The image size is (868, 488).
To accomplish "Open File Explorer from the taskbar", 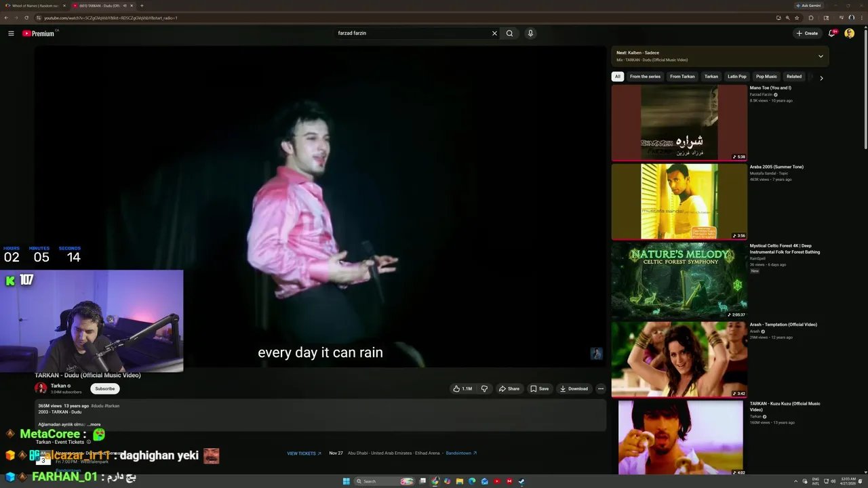I will coord(459,481).
